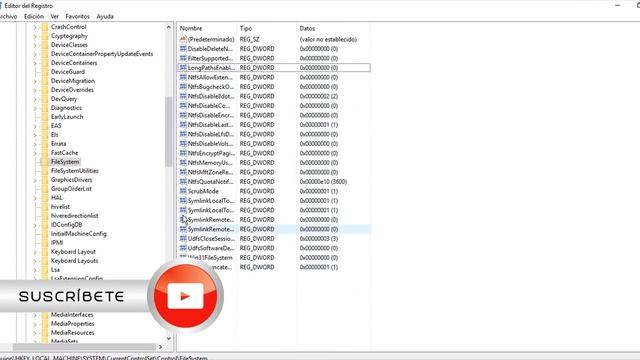Click the NtfsDisable8dot... DWORD icon
Viewport: 640px width, 360px height.
[183, 96]
